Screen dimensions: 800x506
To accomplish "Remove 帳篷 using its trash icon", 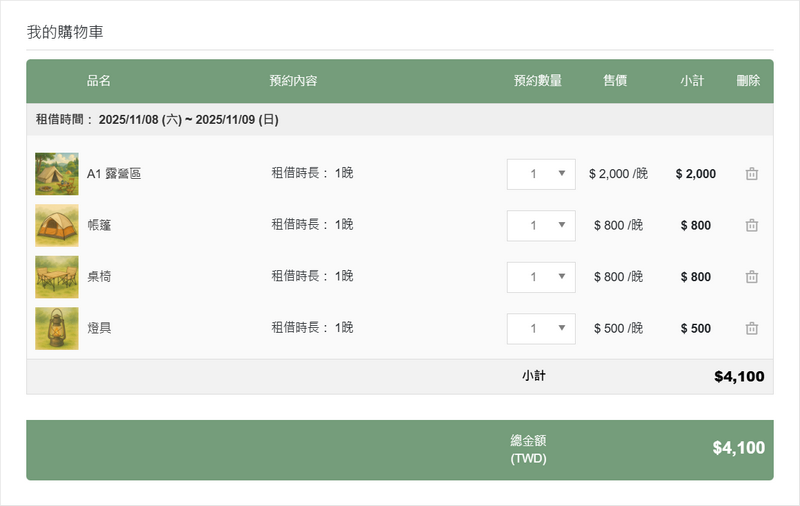I will pos(752,225).
